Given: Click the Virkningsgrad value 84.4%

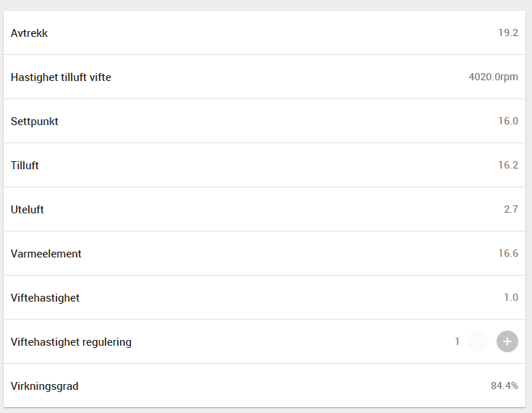Looking at the screenshot, I should click(x=505, y=386).
